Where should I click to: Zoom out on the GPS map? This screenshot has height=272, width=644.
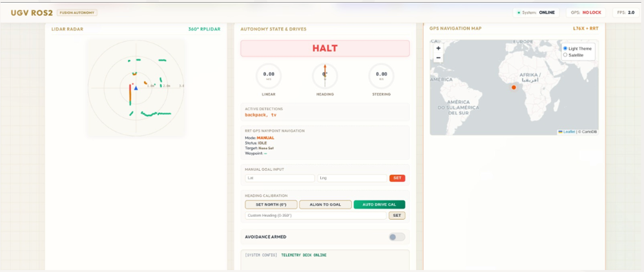click(x=438, y=58)
